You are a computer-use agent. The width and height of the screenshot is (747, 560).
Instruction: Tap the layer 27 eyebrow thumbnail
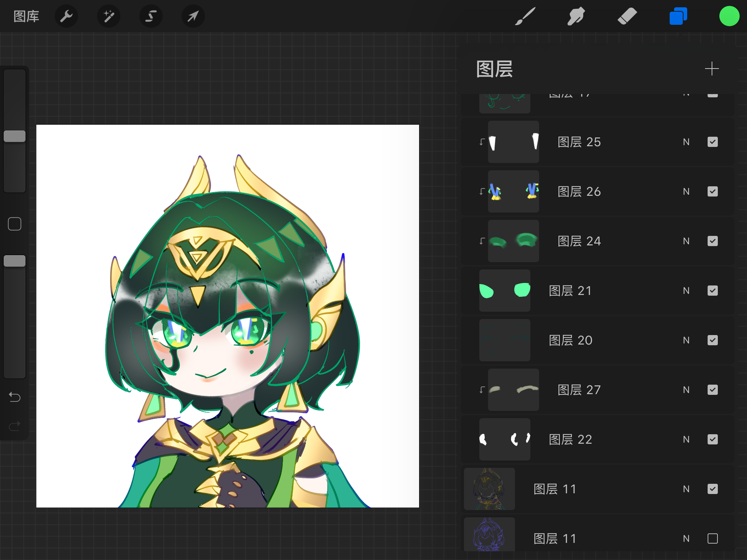(x=513, y=390)
